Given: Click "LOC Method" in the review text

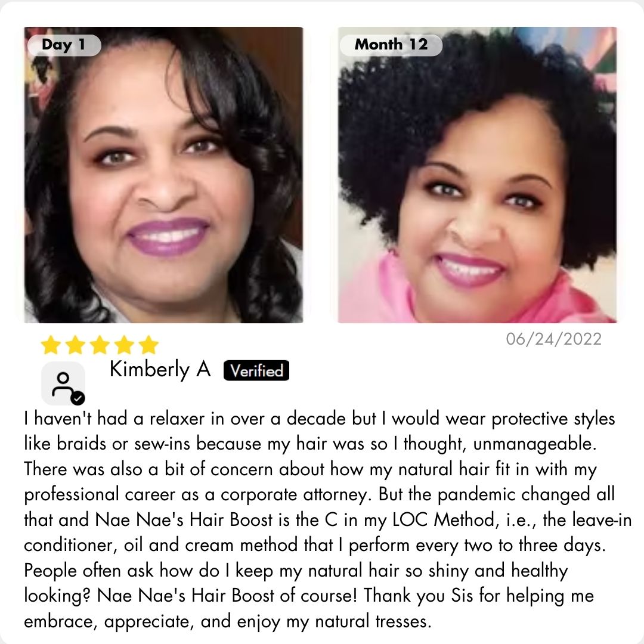Looking at the screenshot, I should click(444, 519).
